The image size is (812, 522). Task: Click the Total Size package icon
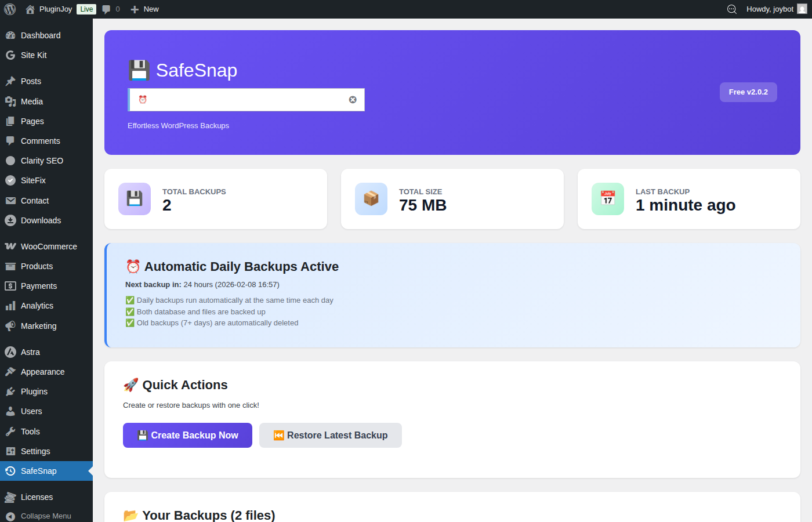(x=371, y=199)
